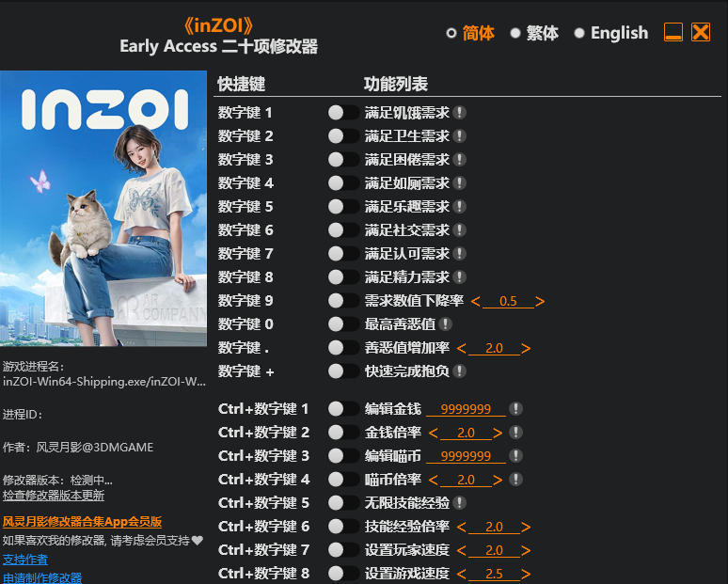Click the inZOI game cover image
The image size is (728, 584).
pos(103,209)
